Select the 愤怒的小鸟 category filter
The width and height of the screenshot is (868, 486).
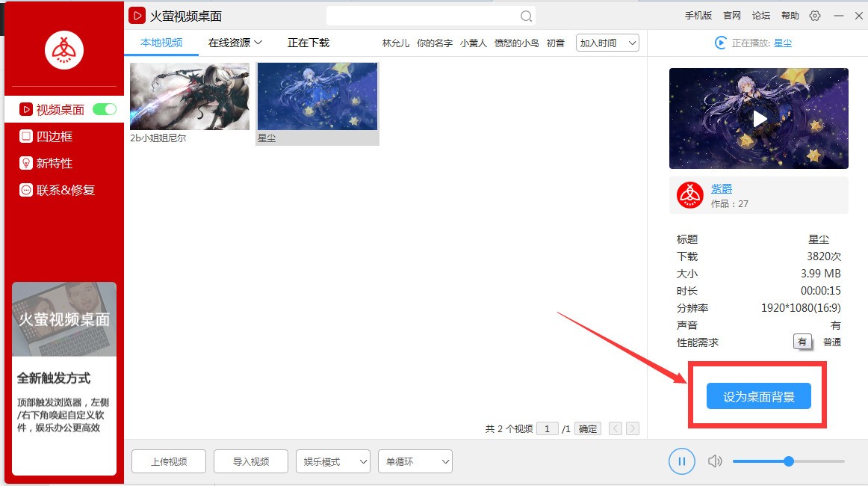point(515,43)
